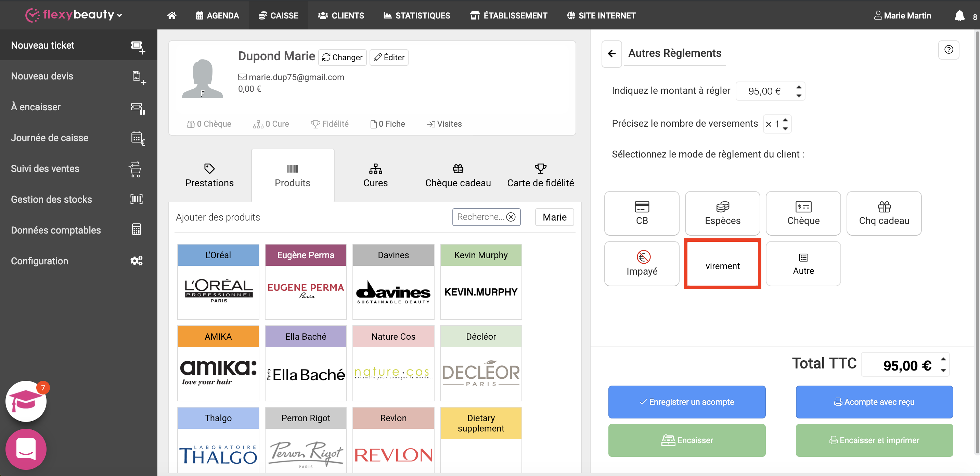Select the Chq cadeau payment method
This screenshot has height=476, width=980.
click(884, 213)
